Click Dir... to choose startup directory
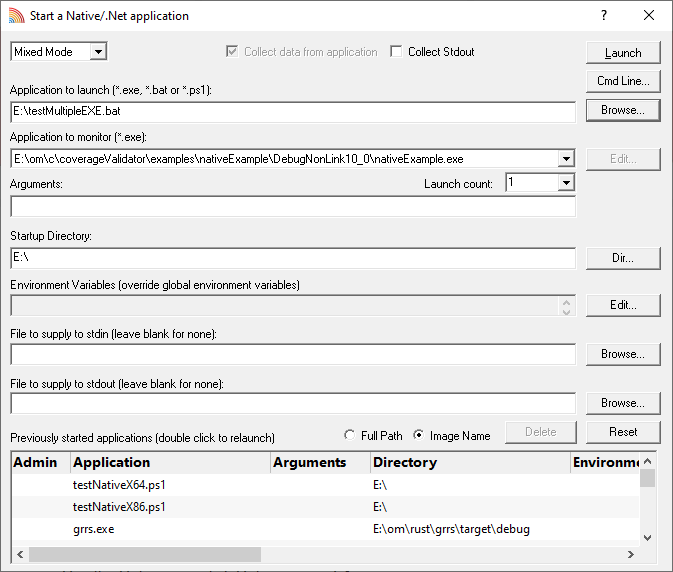Screen dimensions: 673x572 coord(623,258)
